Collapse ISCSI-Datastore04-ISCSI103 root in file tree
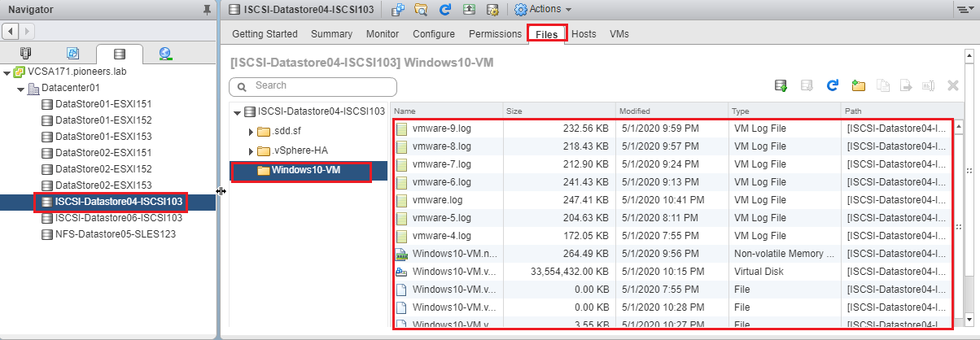980x340 pixels. (237, 112)
